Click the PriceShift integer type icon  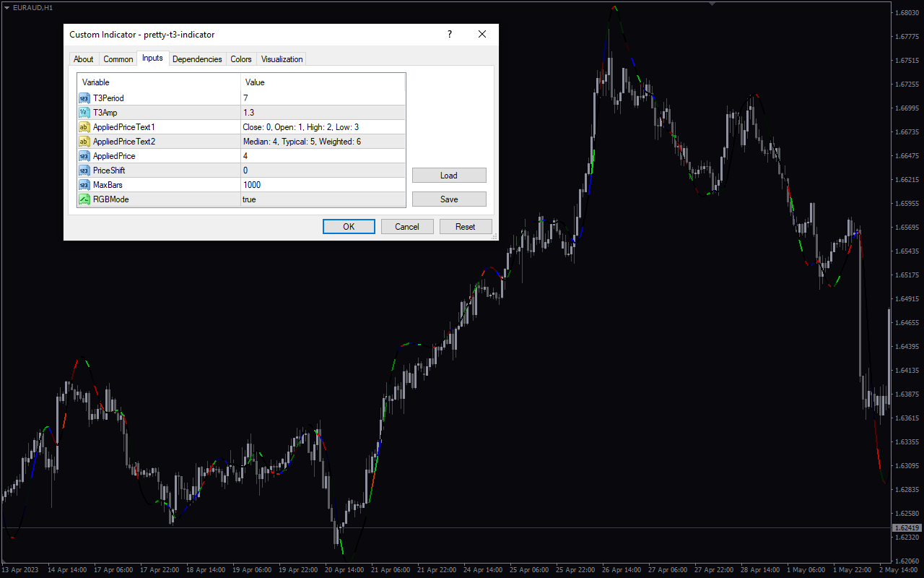click(x=84, y=171)
